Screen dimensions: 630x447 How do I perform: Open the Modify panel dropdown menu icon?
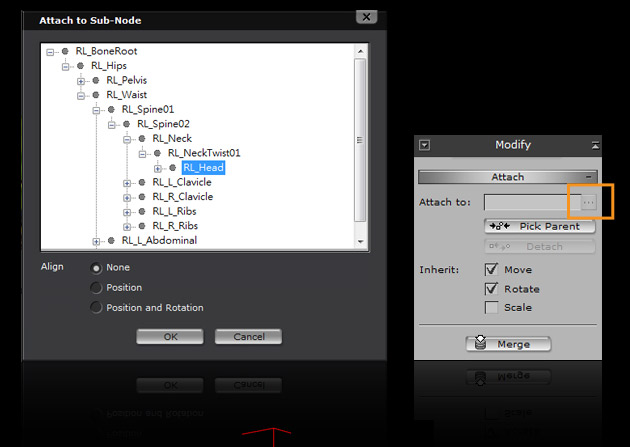point(424,145)
